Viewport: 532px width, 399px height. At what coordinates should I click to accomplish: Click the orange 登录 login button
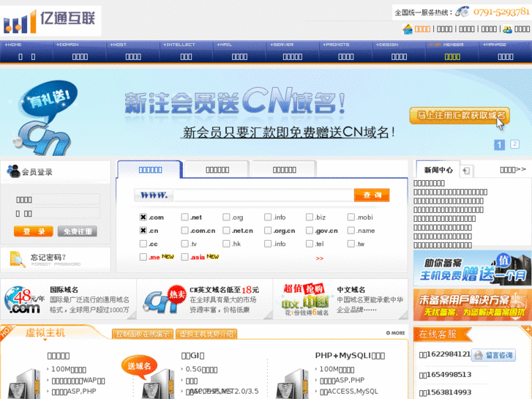coord(33,231)
